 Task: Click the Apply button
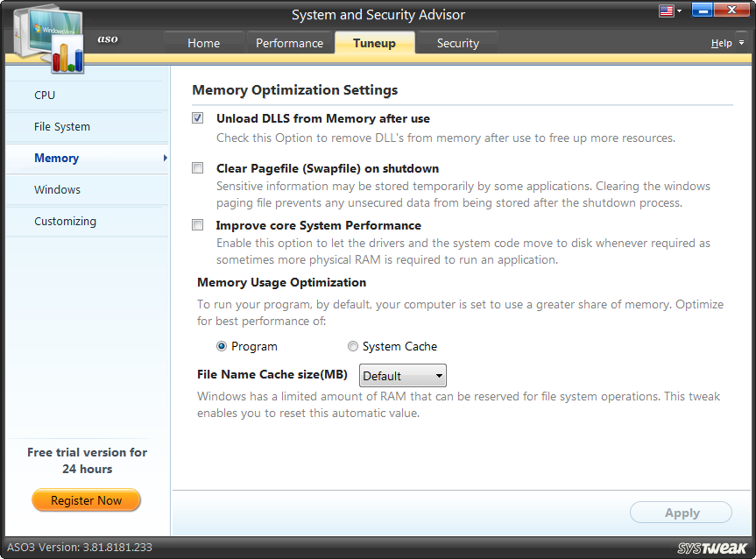click(x=681, y=513)
